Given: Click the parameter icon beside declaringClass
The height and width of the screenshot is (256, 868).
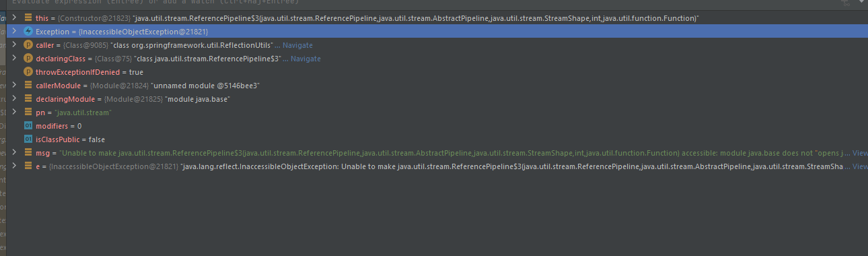Looking at the screenshot, I should [28, 59].
